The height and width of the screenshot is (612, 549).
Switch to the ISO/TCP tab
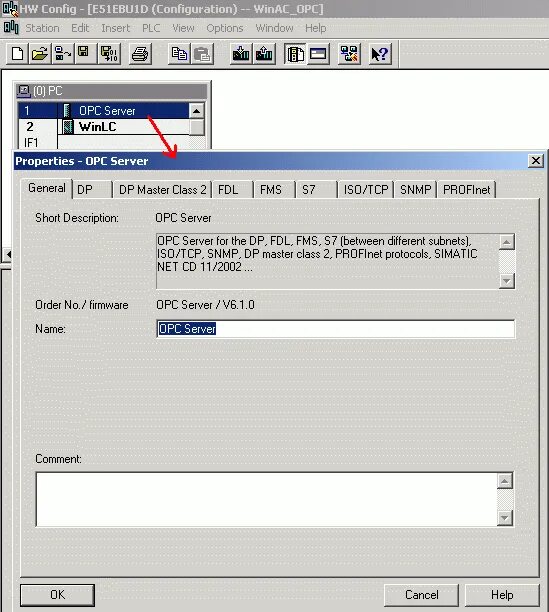coord(366,190)
